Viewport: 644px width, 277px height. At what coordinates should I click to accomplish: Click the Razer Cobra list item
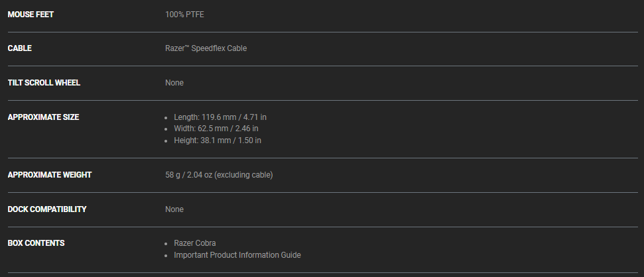click(194, 243)
